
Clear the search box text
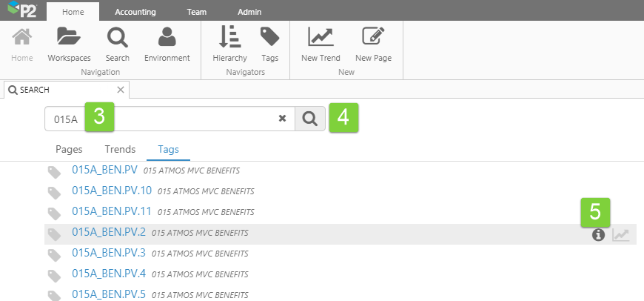282,119
